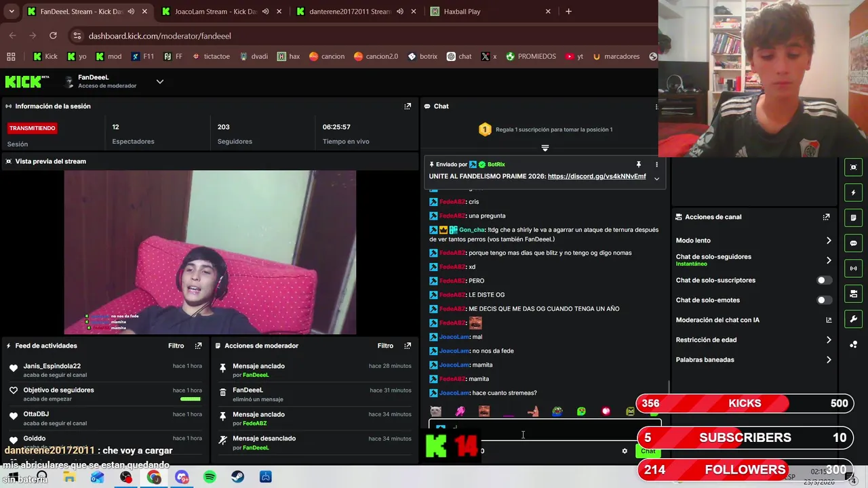This screenshot has height=488, width=868.
Task: Open the pinned message three-dot options
Action: 656,165
